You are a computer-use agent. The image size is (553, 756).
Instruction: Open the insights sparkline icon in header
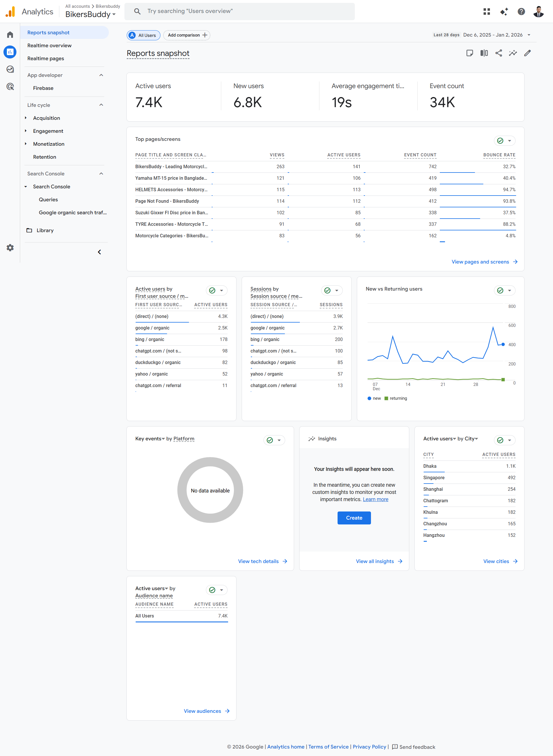[513, 53]
